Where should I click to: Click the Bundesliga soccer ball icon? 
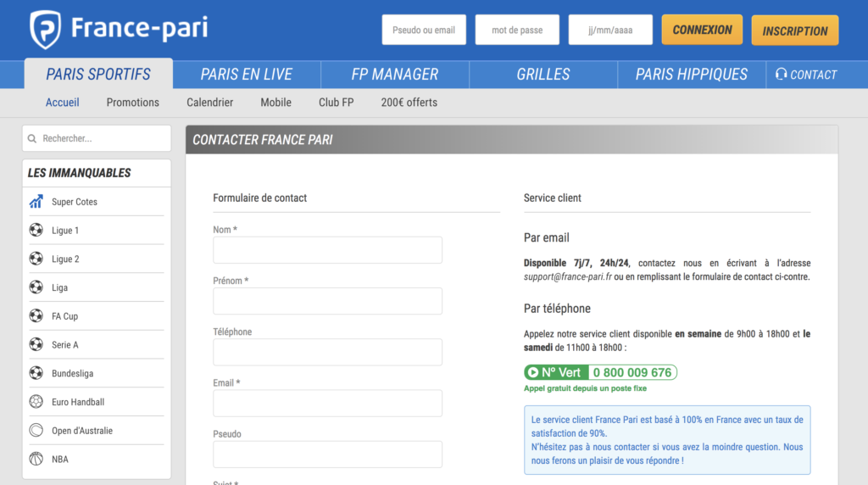pos(36,373)
